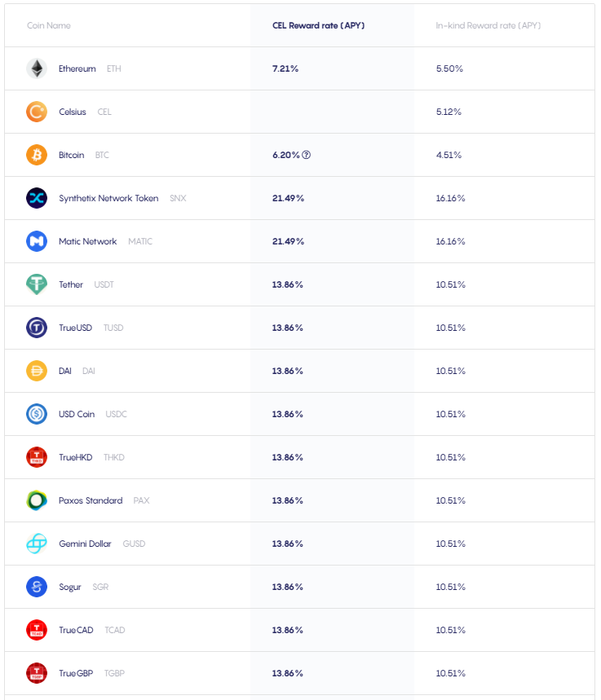Click the TrueGBP coin icon
601x700 pixels.
pyautogui.click(x=37, y=673)
